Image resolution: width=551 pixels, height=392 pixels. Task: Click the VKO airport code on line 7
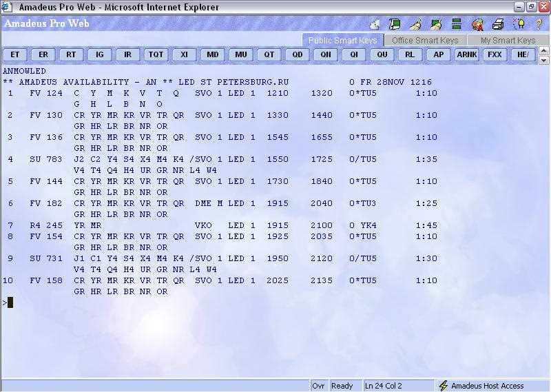pos(203,225)
